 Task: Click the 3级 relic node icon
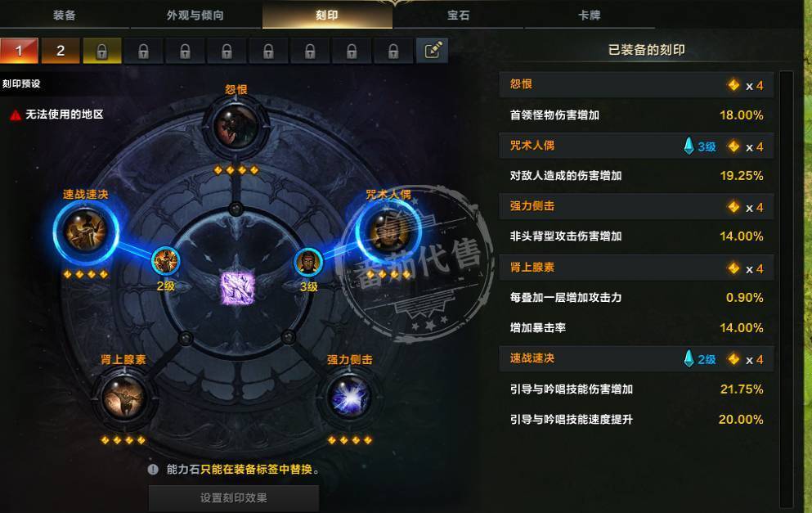click(308, 262)
